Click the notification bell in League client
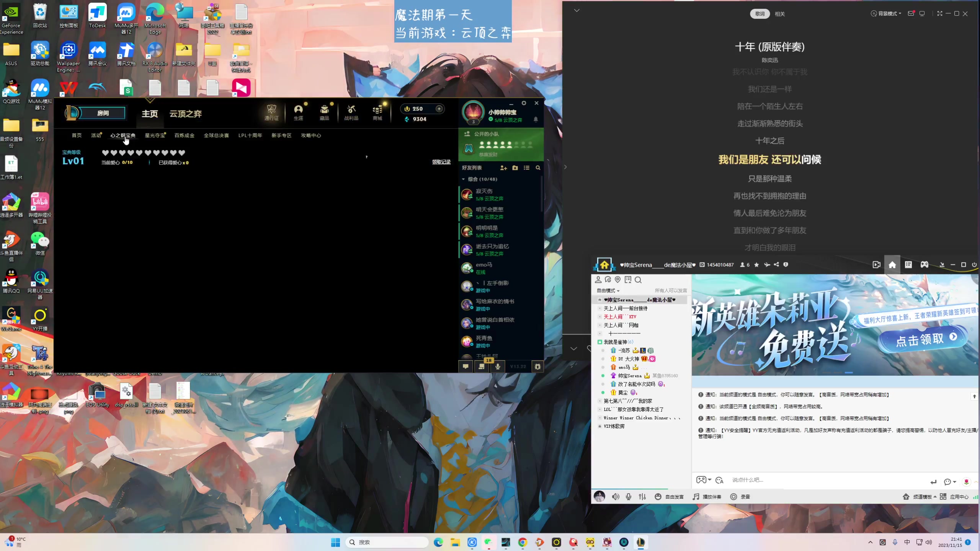The width and height of the screenshot is (980, 551). click(536, 119)
